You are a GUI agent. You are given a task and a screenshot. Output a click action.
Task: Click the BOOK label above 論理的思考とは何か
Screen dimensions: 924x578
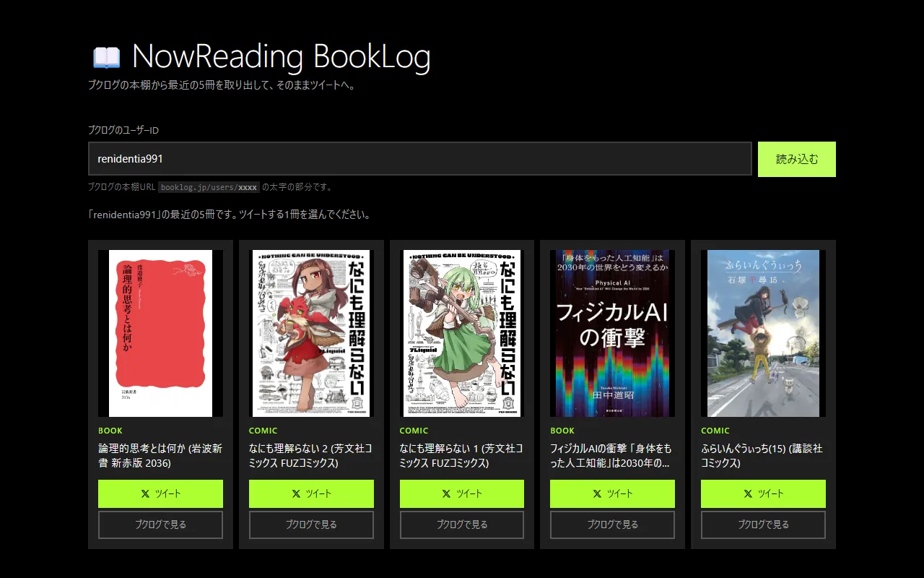[110, 431]
